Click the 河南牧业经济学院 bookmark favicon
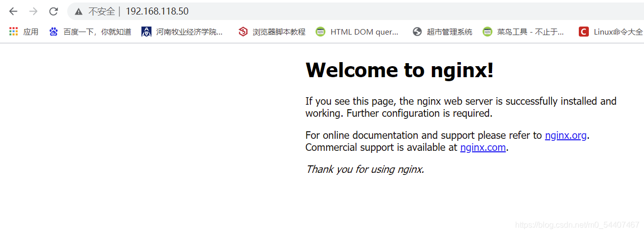 tap(146, 32)
